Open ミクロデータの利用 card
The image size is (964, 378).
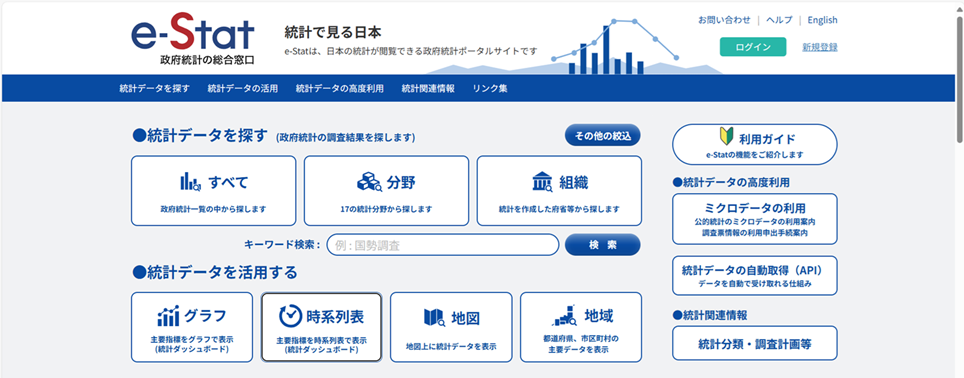(755, 219)
